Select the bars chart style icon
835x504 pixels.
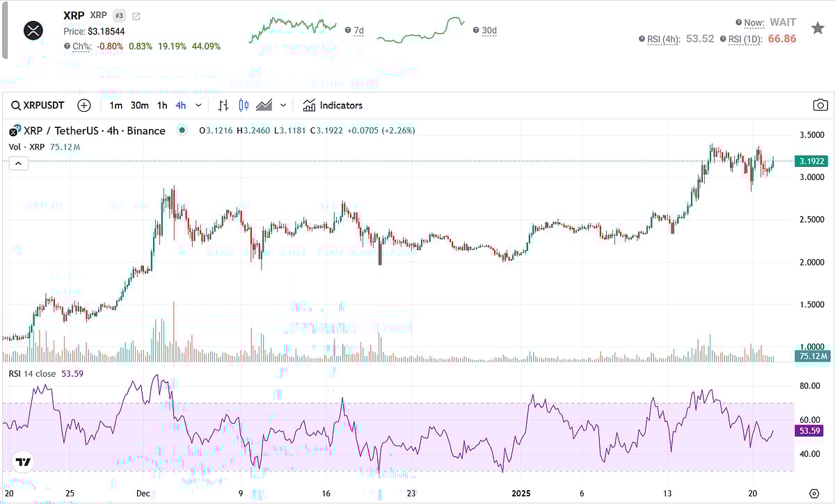(223, 106)
